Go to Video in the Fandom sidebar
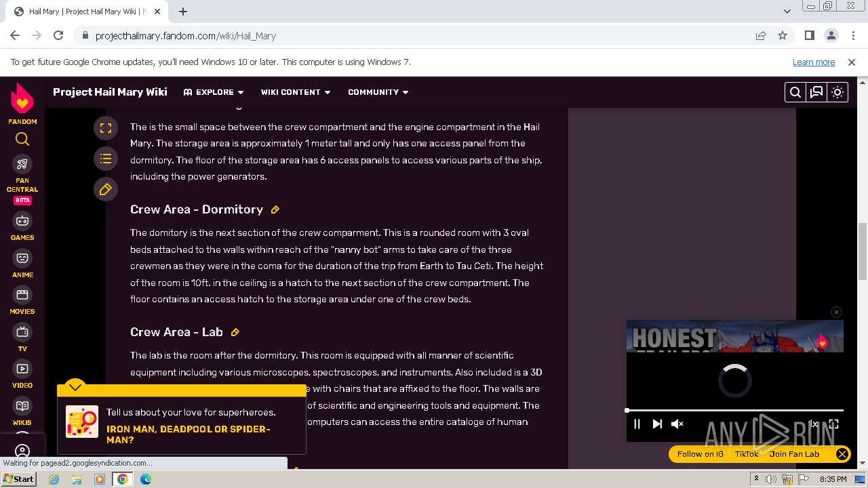 point(22,375)
